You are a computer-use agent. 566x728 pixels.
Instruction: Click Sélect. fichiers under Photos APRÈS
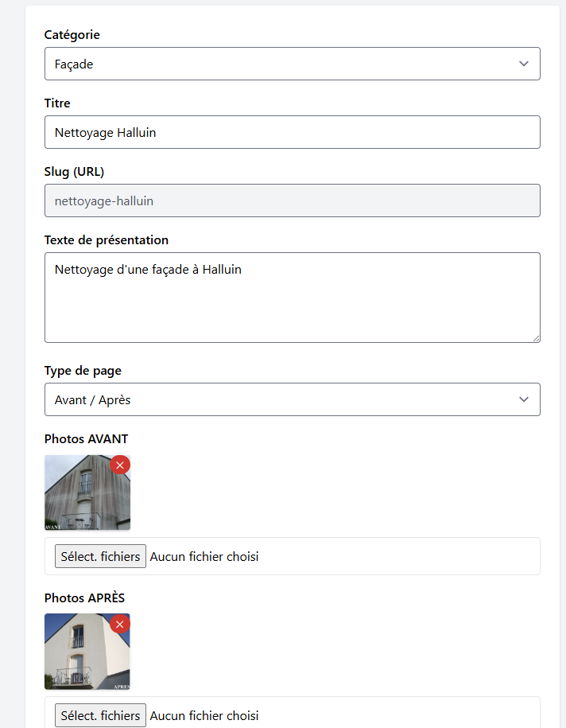[x=99, y=715]
